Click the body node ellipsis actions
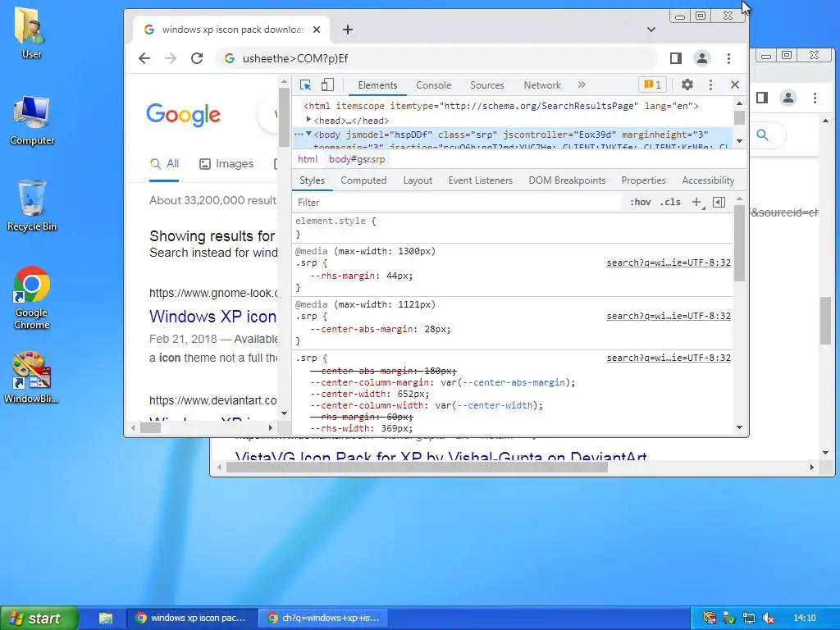The image size is (840, 630). click(299, 135)
